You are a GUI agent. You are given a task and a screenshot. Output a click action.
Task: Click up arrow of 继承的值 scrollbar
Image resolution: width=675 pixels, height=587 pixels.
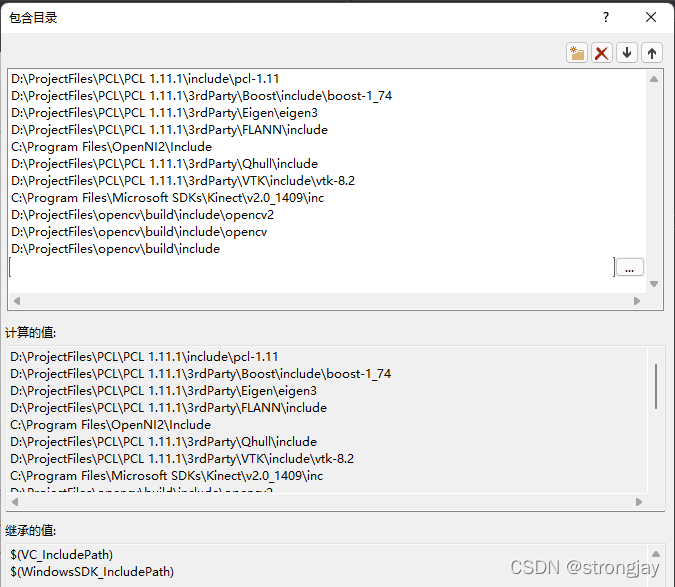(656, 554)
